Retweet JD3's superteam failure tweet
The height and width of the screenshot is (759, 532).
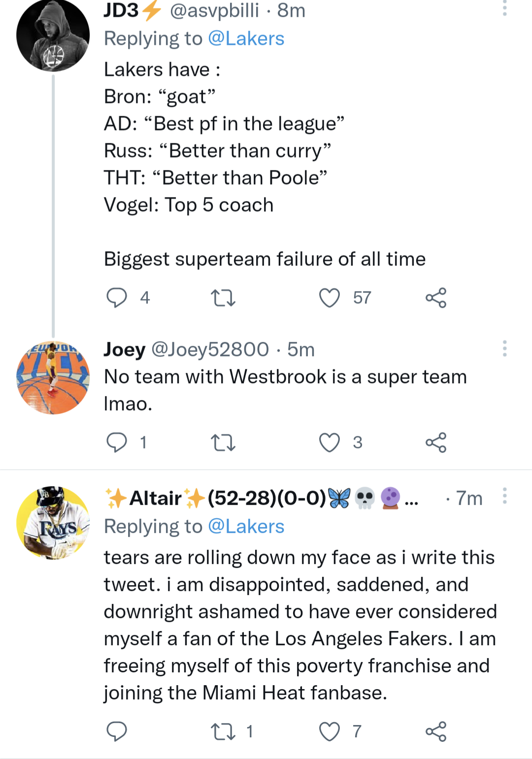pos(223,298)
